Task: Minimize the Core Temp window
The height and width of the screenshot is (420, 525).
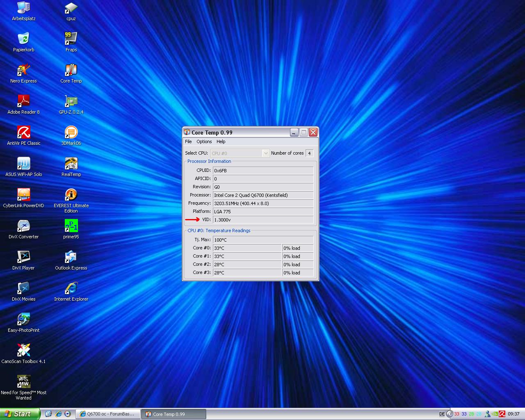Action: coord(294,132)
